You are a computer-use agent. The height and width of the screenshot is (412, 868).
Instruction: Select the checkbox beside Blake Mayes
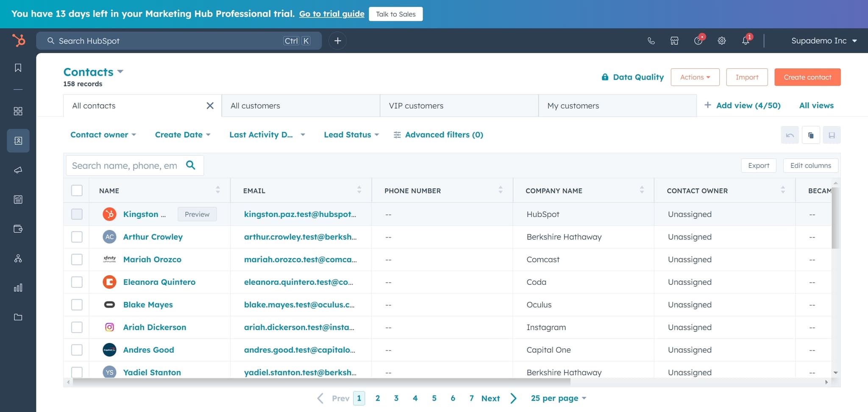(77, 304)
